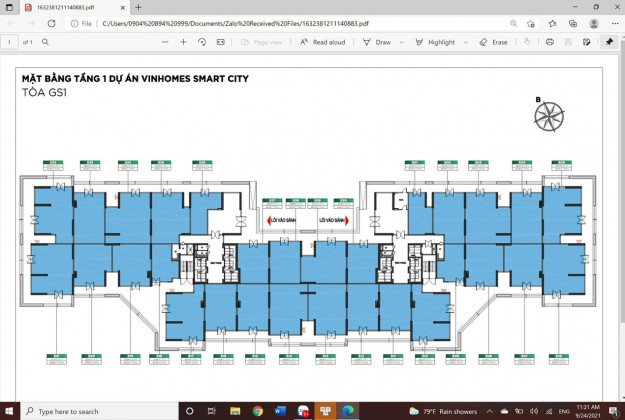Viewport: 625px width, 420px height.
Task: Close the 1632381211140883.pdf tab
Action: coord(122,8)
